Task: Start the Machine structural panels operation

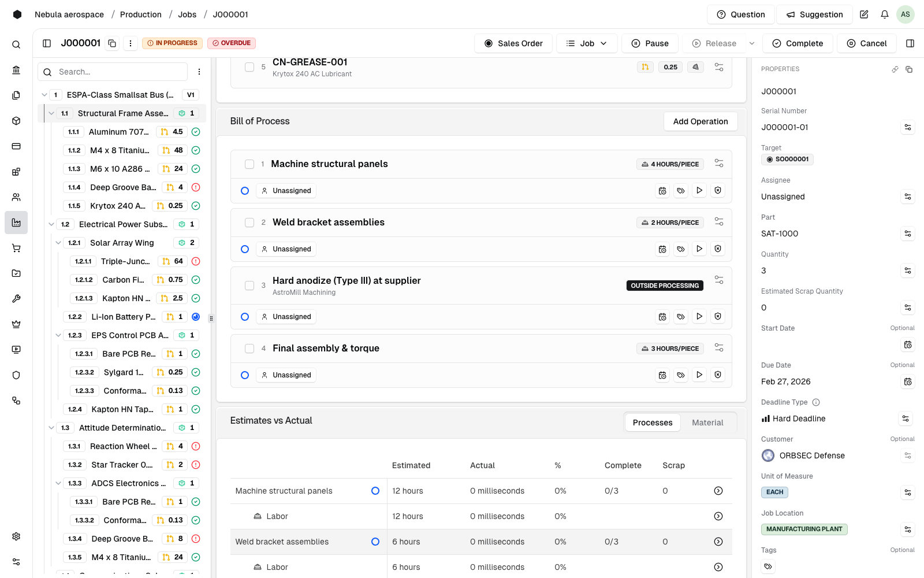Action: [x=699, y=190]
